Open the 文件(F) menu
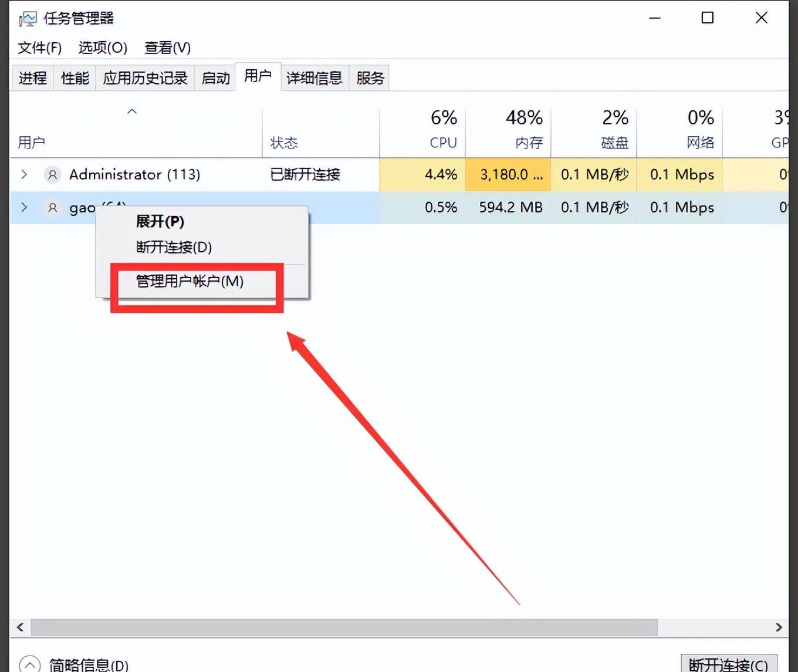The height and width of the screenshot is (672, 798). 39,48
